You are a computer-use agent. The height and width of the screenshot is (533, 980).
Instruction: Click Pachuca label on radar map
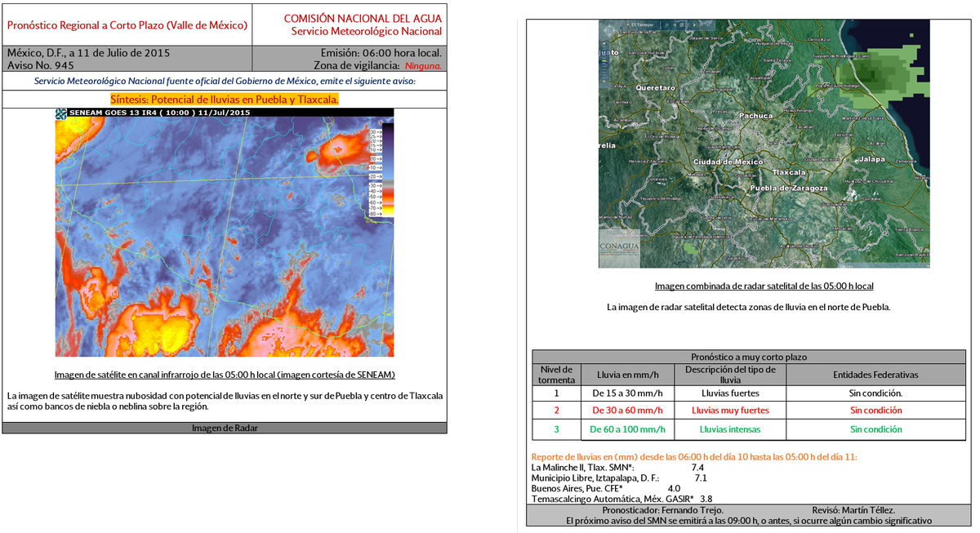click(x=755, y=116)
